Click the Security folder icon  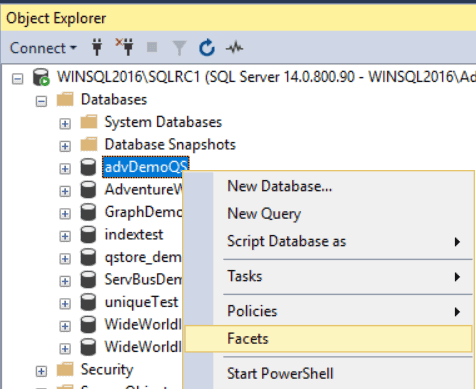(x=65, y=369)
